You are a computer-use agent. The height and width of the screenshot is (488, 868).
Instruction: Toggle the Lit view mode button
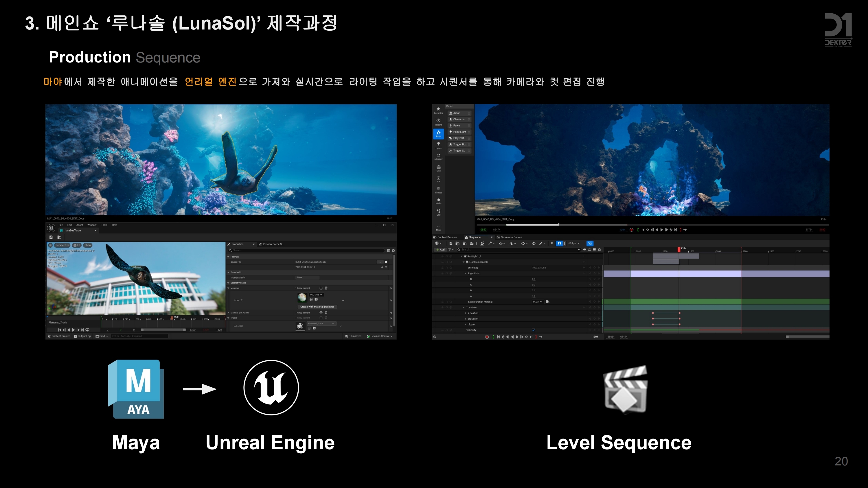pos(77,245)
